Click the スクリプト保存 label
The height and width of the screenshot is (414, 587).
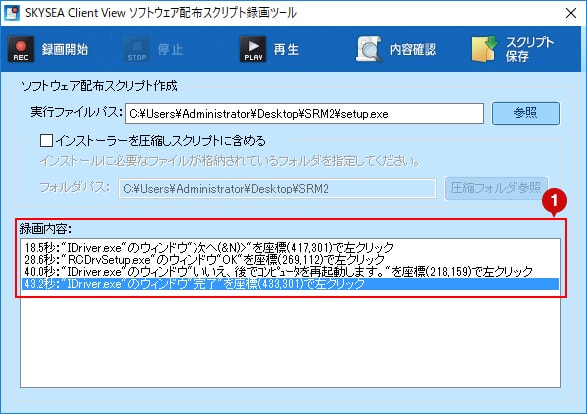click(x=529, y=49)
